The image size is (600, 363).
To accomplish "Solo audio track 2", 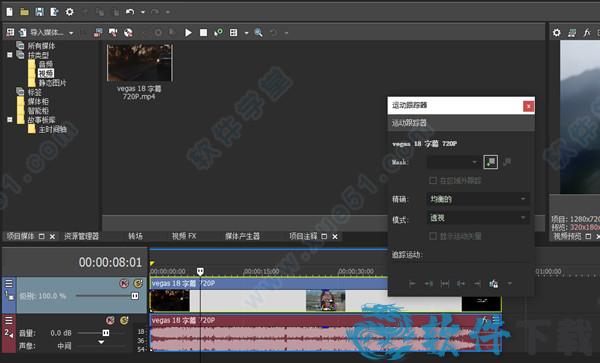I will [x=124, y=320].
